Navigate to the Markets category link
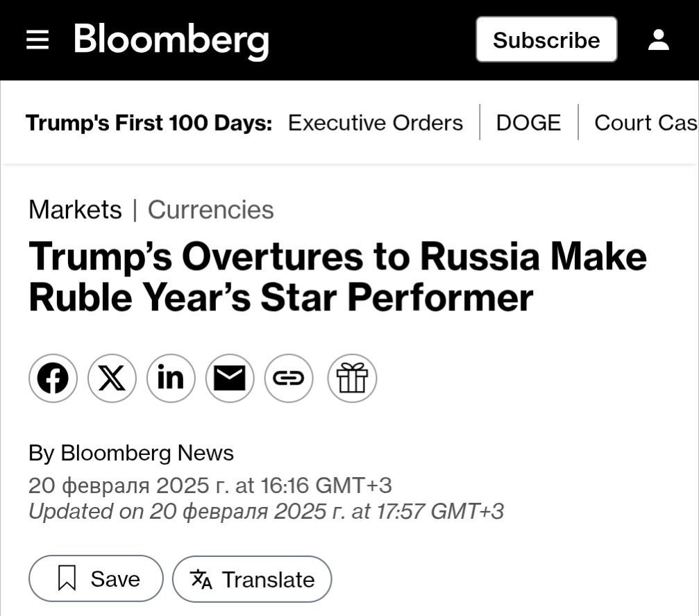The image size is (699, 616). [75, 210]
